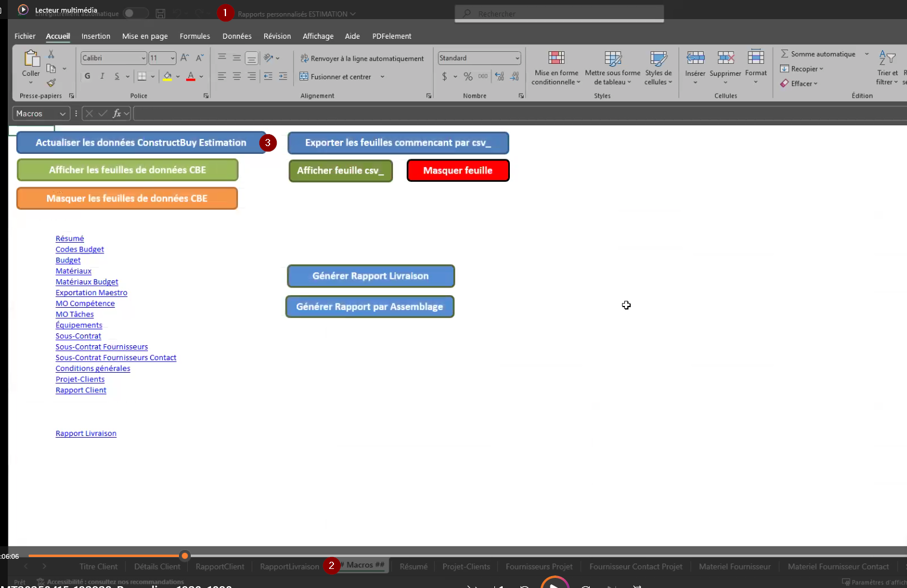
Task: Click the percent style icon
Action: pyautogui.click(x=468, y=76)
